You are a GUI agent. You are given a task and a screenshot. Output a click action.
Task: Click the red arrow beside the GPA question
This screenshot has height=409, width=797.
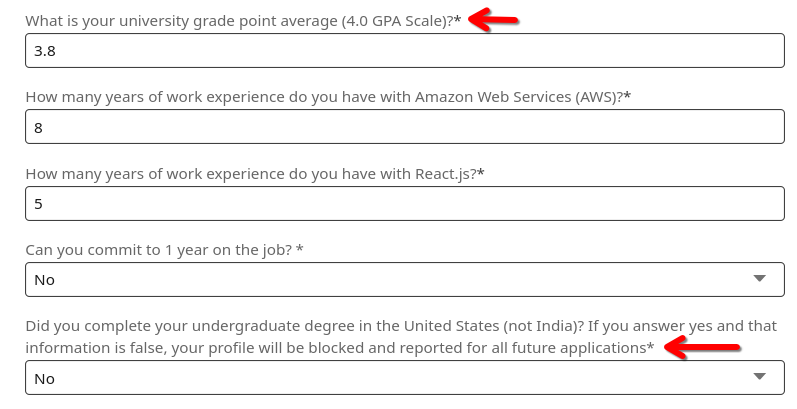496,19
